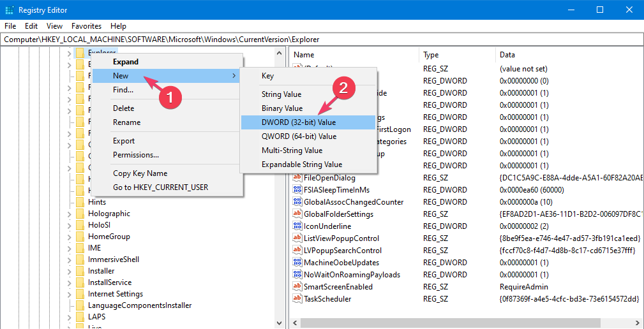Viewport: 644px width, 329px height.
Task: Select String Value in submenu
Action: (x=308, y=94)
